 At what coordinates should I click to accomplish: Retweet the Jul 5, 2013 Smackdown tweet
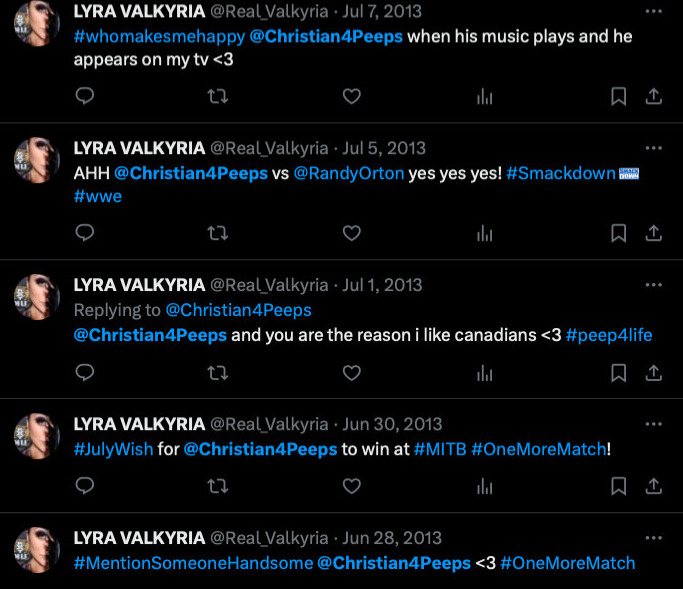[217, 233]
